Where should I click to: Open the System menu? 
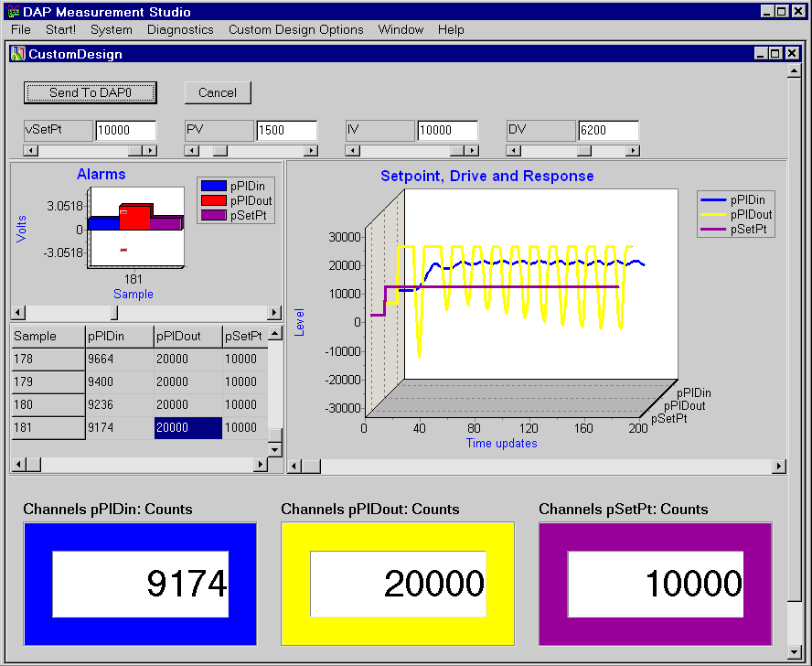[110, 29]
